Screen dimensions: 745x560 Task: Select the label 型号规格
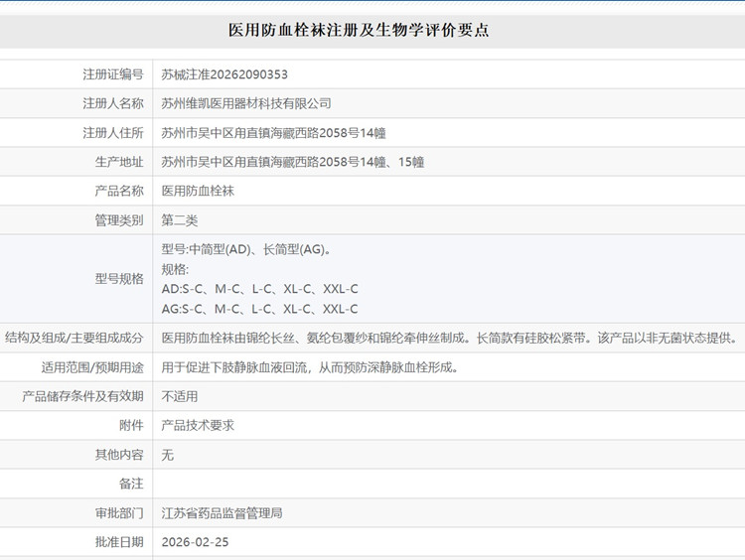pos(119,279)
